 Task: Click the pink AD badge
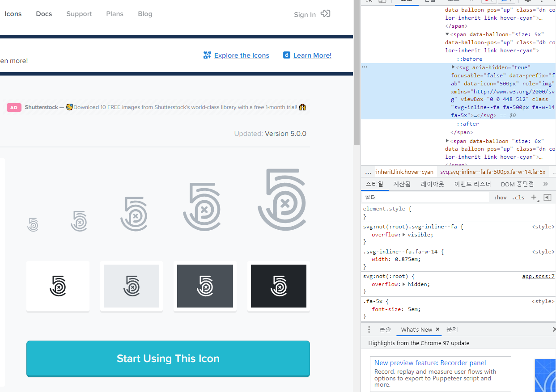point(14,107)
